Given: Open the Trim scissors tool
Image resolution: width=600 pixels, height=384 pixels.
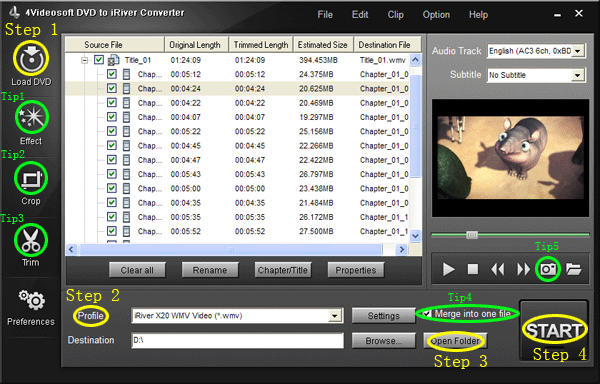Looking at the screenshot, I should 31,240.
